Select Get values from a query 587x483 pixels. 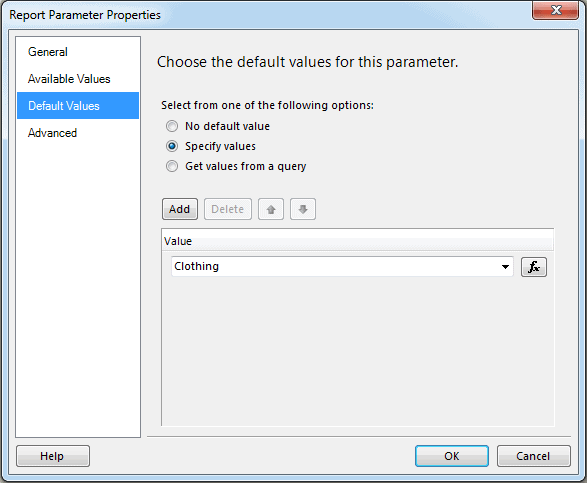pos(172,166)
